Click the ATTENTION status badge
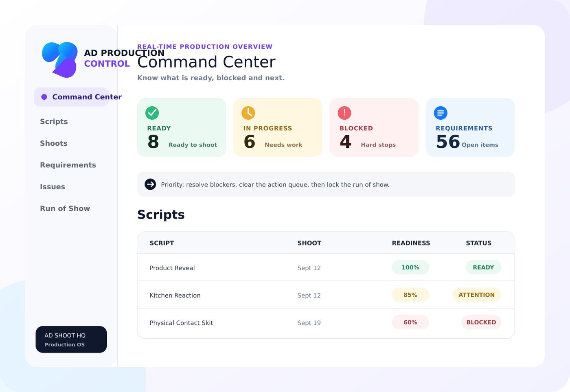570x392 pixels. (x=476, y=295)
